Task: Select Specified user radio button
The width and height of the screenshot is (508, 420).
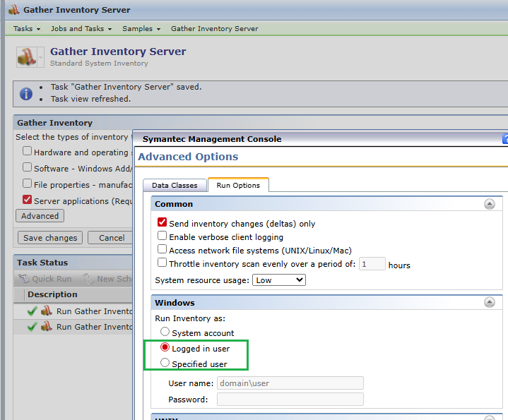Action: click(165, 363)
